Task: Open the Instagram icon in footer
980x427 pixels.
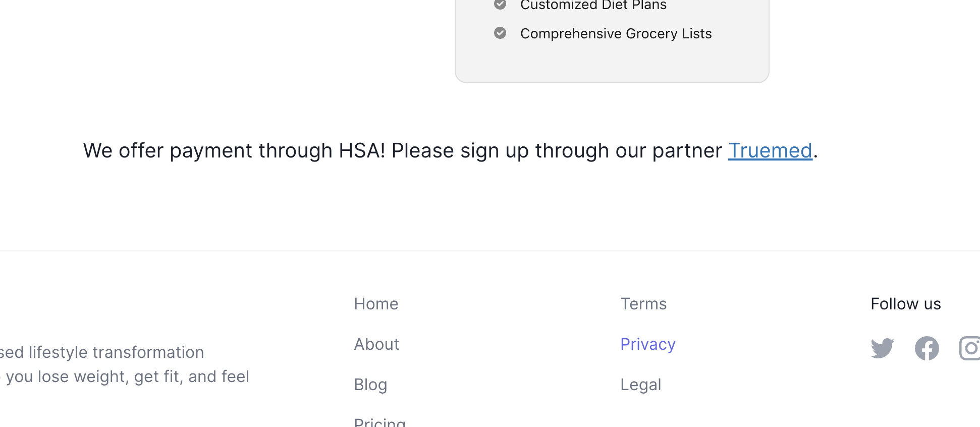Action: pos(969,348)
